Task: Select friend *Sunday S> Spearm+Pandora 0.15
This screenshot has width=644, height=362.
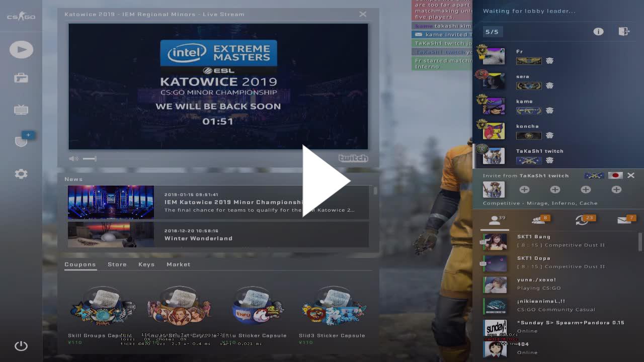Action: point(558,327)
